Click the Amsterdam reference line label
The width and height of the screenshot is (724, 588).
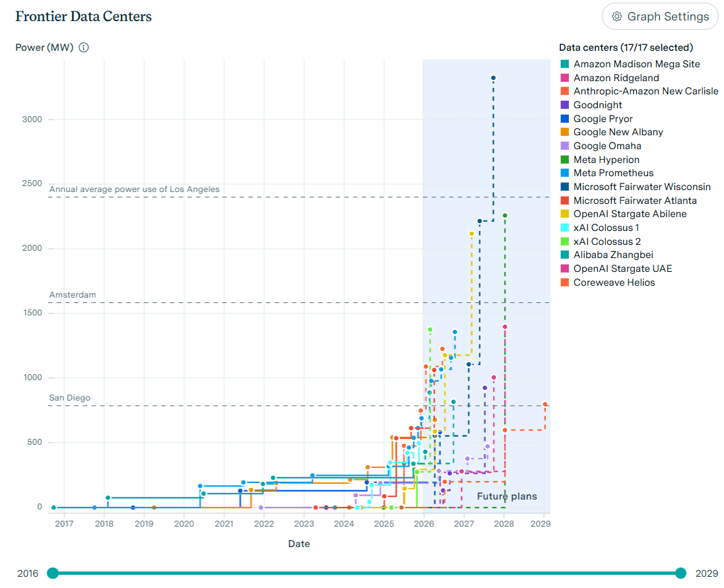[x=73, y=295]
